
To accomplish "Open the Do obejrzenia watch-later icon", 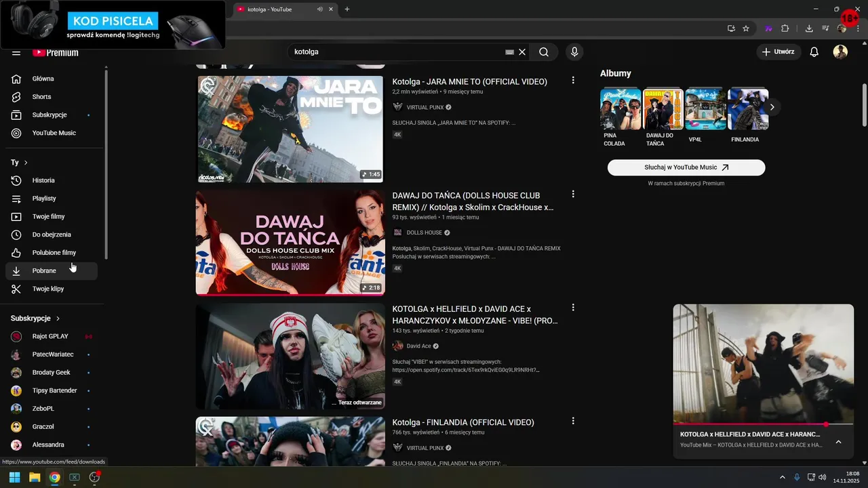I will 16,235.
